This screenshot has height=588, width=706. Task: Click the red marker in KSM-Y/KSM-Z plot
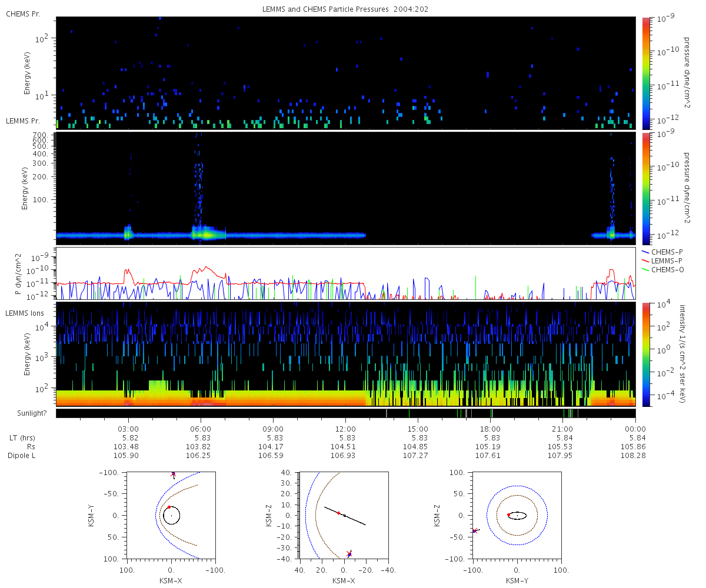[x=509, y=514]
